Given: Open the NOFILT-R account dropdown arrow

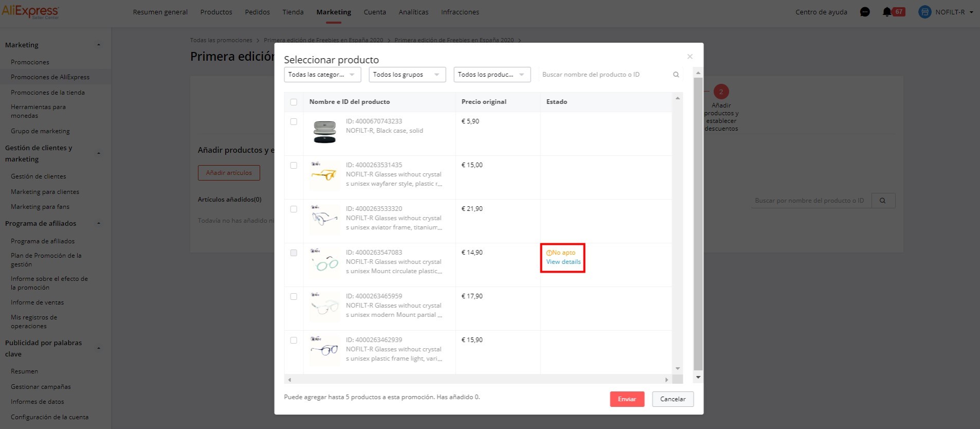Looking at the screenshot, I should point(971,12).
